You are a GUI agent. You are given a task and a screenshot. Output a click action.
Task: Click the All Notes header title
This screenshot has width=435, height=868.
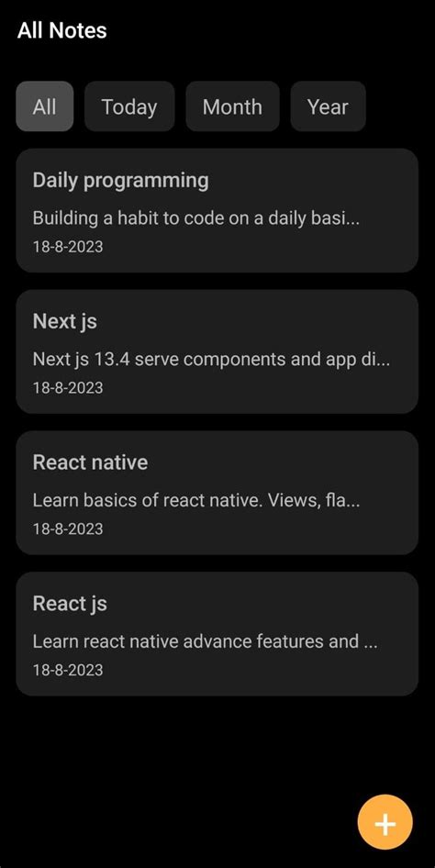click(62, 30)
